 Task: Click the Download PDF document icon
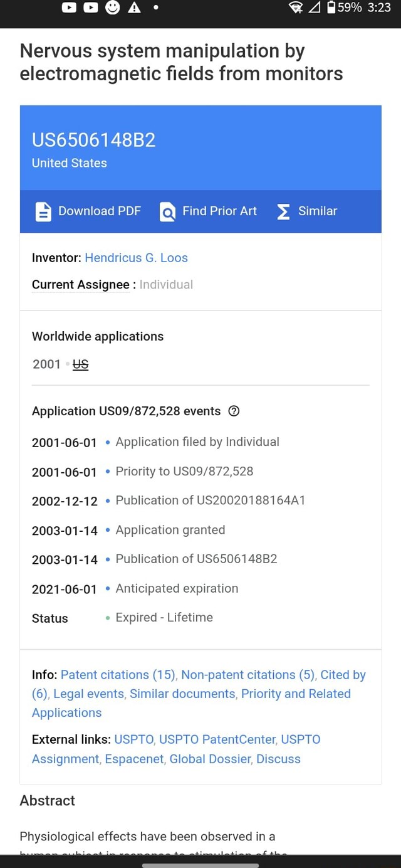(x=43, y=211)
